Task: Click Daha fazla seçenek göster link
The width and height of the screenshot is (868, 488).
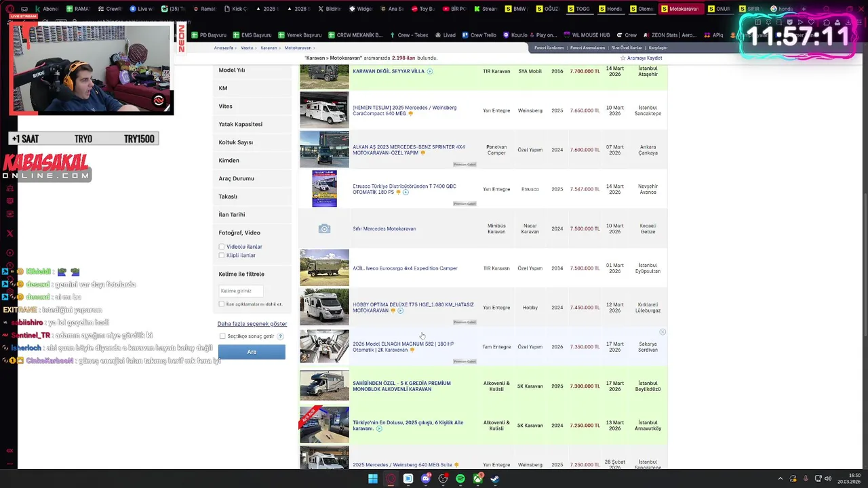Action: 252,324
